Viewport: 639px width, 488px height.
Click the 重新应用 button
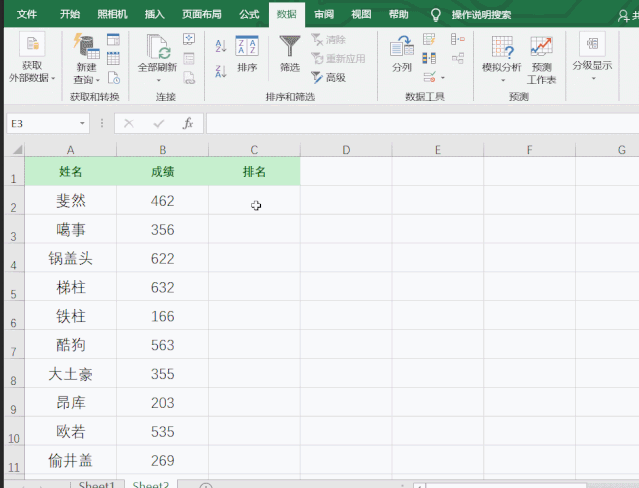[338, 58]
